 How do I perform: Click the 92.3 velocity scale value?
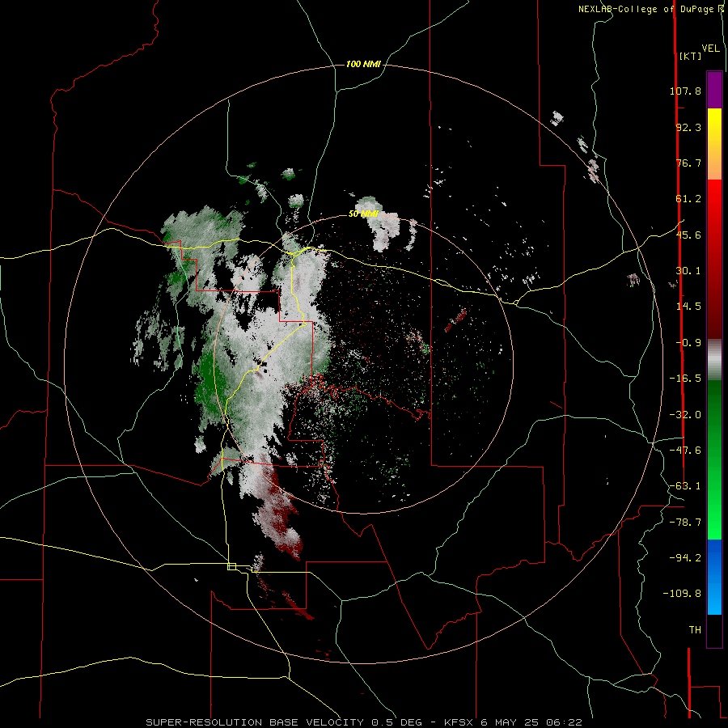click(x=688, y=127)
